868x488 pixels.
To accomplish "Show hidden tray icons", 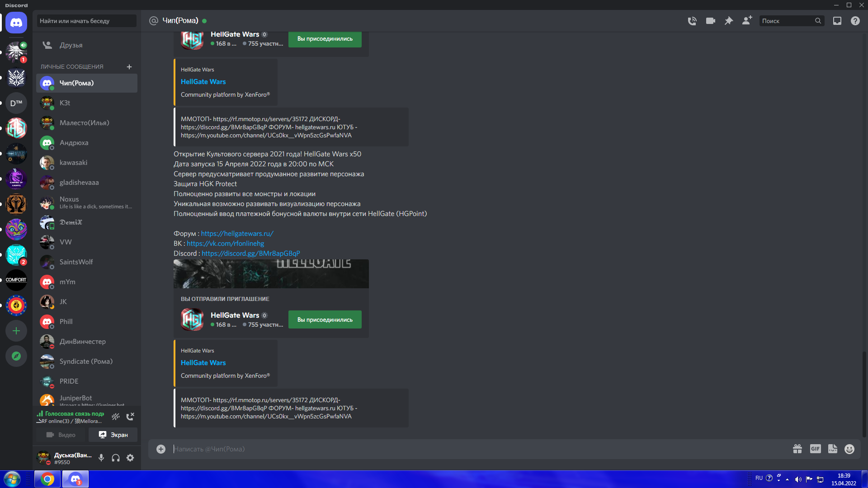I will click(x=788, y=479).
